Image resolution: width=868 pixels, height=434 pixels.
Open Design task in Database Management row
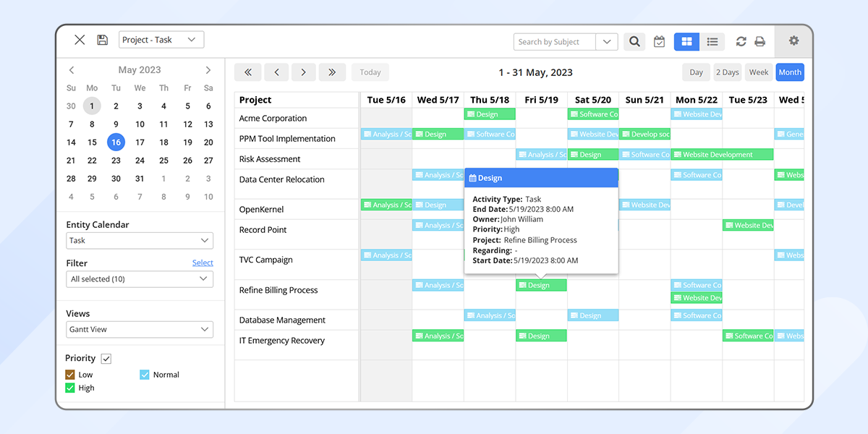tap(593, 316)
